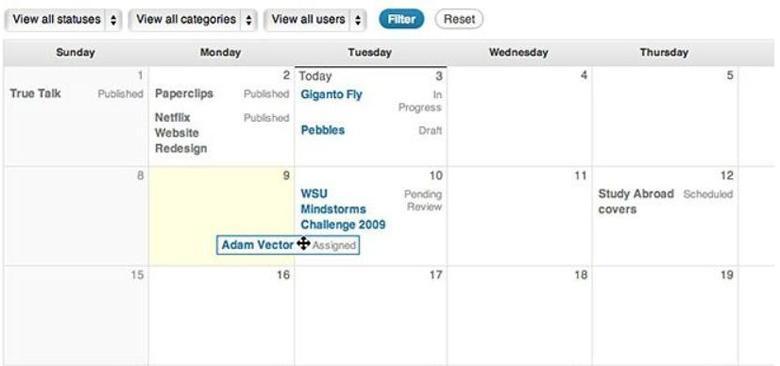Click the Sunday column header

(x=76, y=52)
